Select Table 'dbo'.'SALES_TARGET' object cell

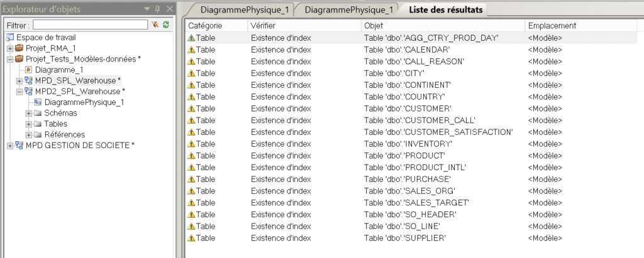point(416,203)
